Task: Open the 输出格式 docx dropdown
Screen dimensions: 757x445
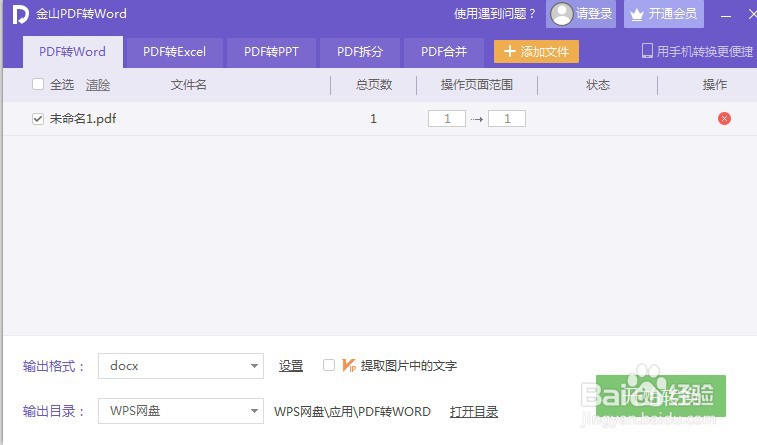Action: coord(181,366)
